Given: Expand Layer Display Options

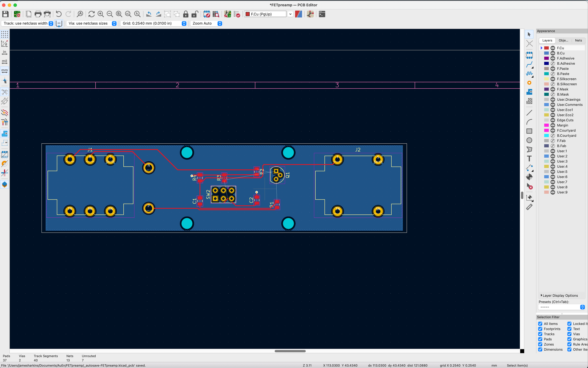Looking at the screenshot, I should 560,295.
